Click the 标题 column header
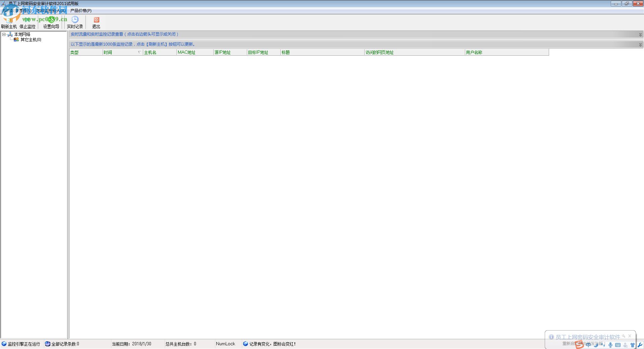 (x=322, y=52)
